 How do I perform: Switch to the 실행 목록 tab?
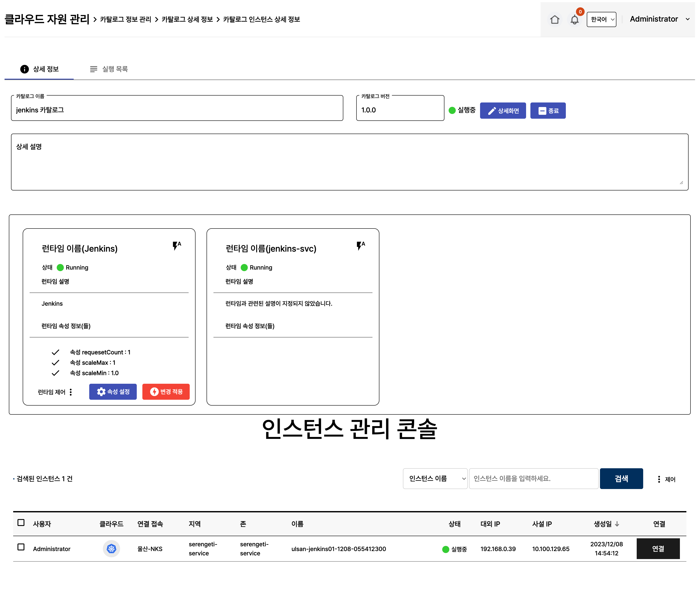point(109,69)
